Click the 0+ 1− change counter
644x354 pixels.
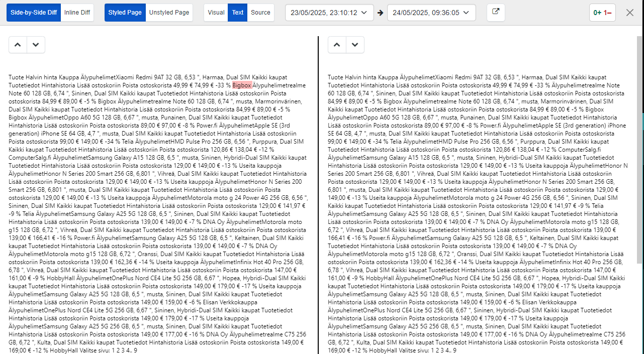pos(602,13)
